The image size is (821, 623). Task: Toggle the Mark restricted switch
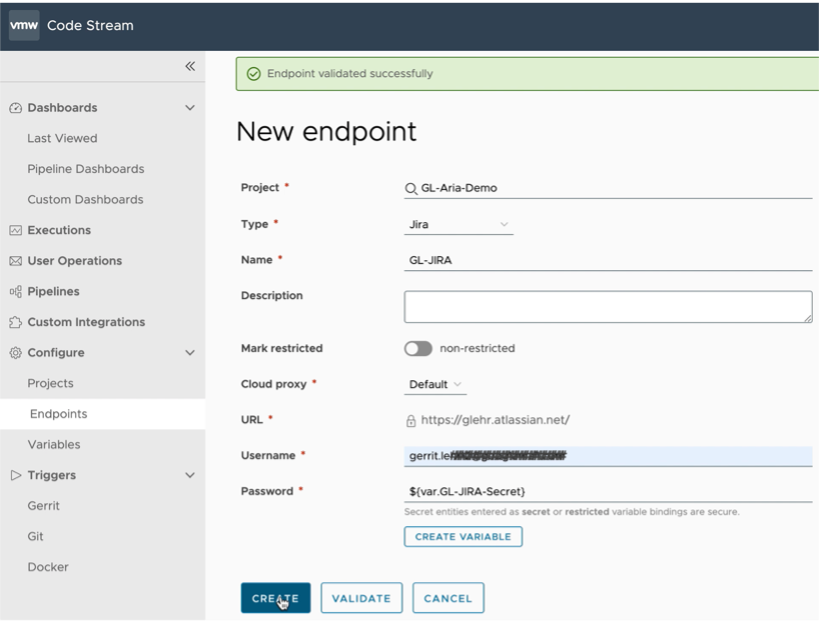point(418,349)
